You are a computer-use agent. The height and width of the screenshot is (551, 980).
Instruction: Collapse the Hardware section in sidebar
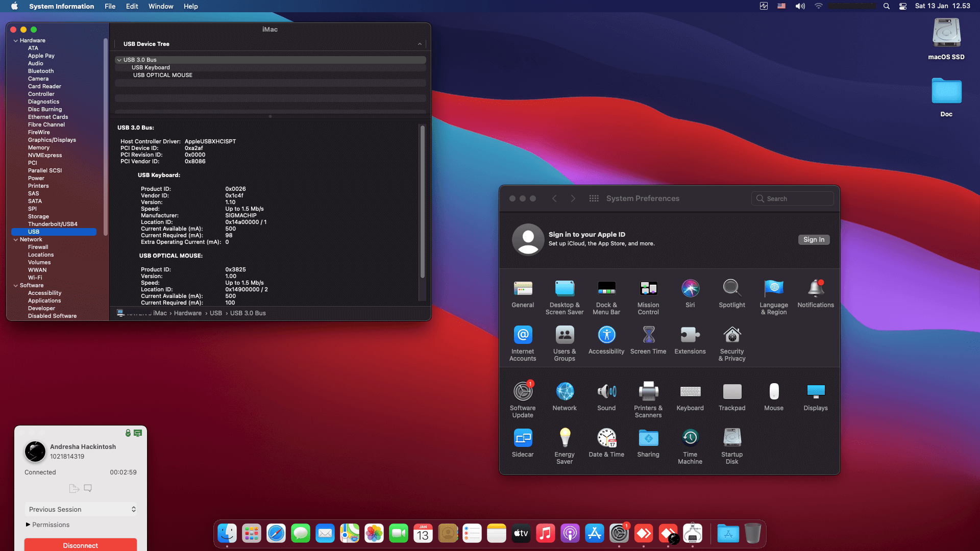click(x=15, y=41)
